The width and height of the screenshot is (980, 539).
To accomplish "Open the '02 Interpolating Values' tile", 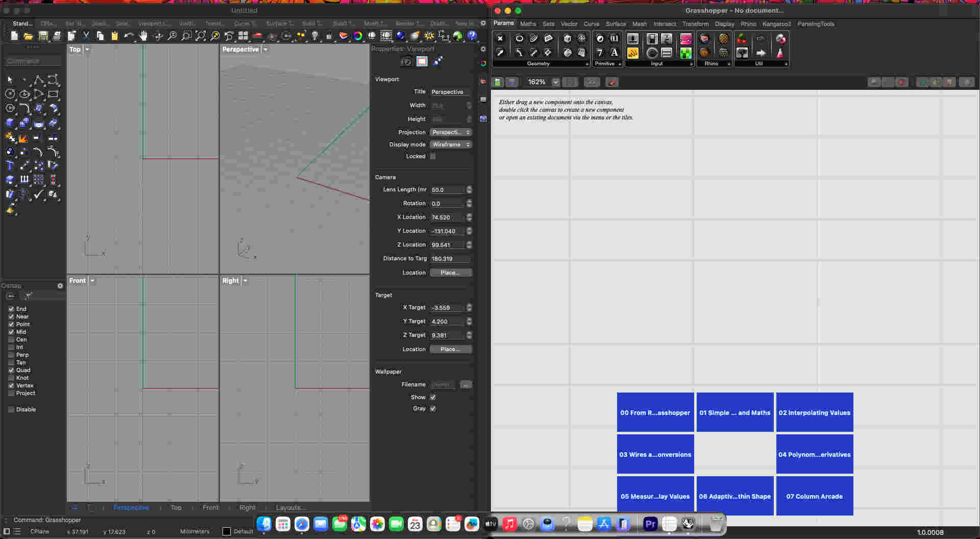I will pos(815,412).
